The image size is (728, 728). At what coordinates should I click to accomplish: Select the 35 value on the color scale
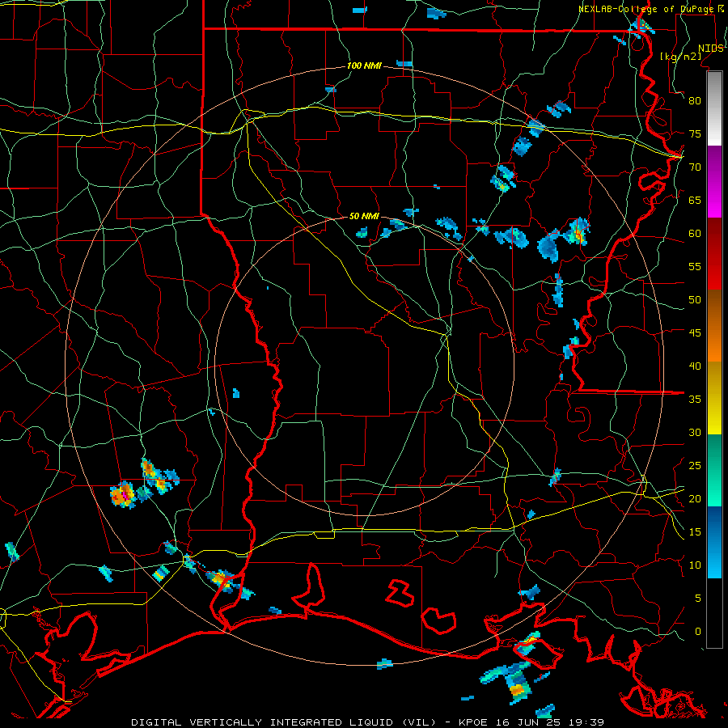click(x=695, y=400)
